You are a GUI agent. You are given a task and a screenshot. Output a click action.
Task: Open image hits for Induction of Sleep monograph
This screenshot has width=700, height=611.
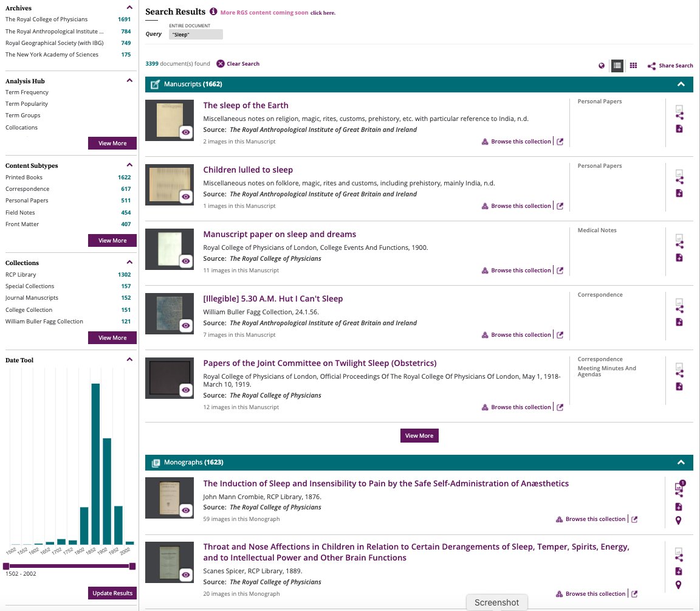click(x=679, y=486)
